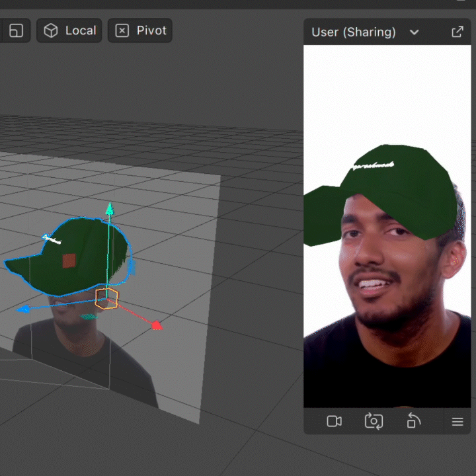Click the blue Z-axis gizmo arrow
This screenshot has width=476, height=476.
pyautogui.click(x=23, y=309)
